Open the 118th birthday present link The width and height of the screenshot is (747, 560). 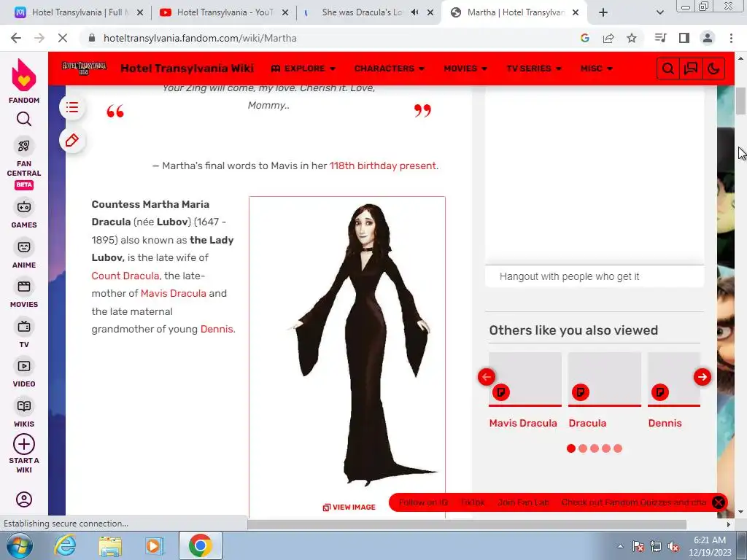[x=382, y=166]
